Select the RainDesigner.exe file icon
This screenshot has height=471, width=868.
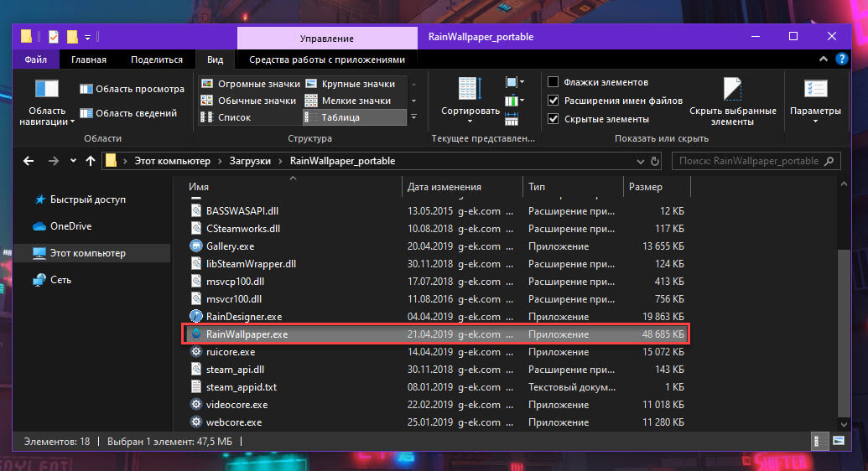(196, 316)
